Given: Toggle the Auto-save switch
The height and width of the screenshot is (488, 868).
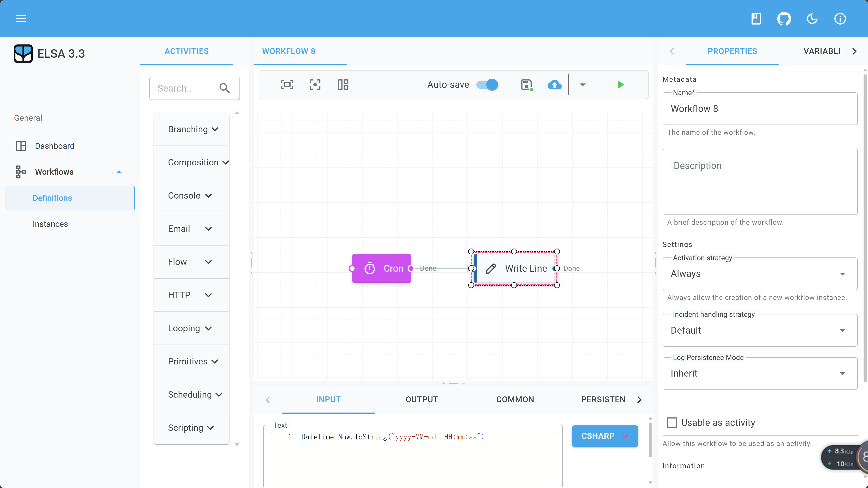Looking at the screenshot, I should pyautogui.click(x=487, y=85).
